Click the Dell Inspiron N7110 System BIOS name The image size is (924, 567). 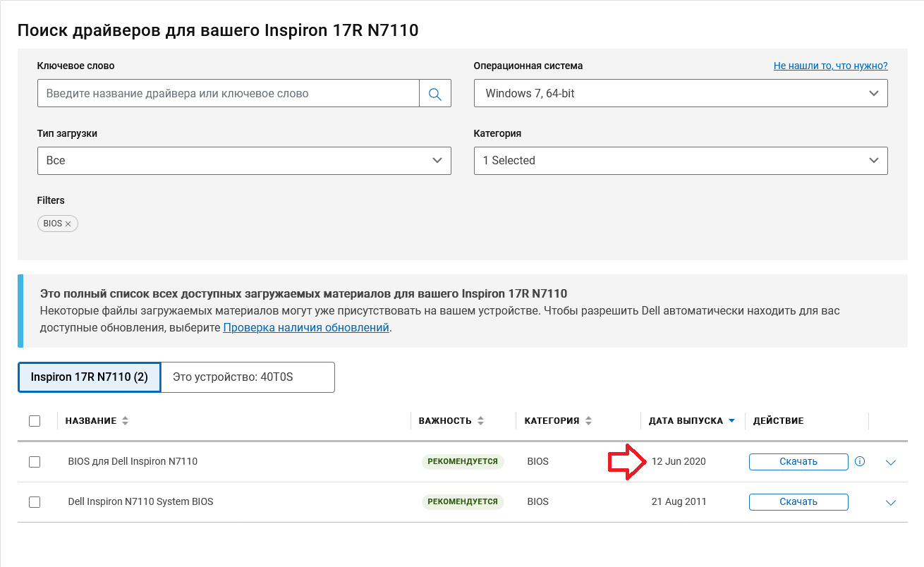(140, 502)
